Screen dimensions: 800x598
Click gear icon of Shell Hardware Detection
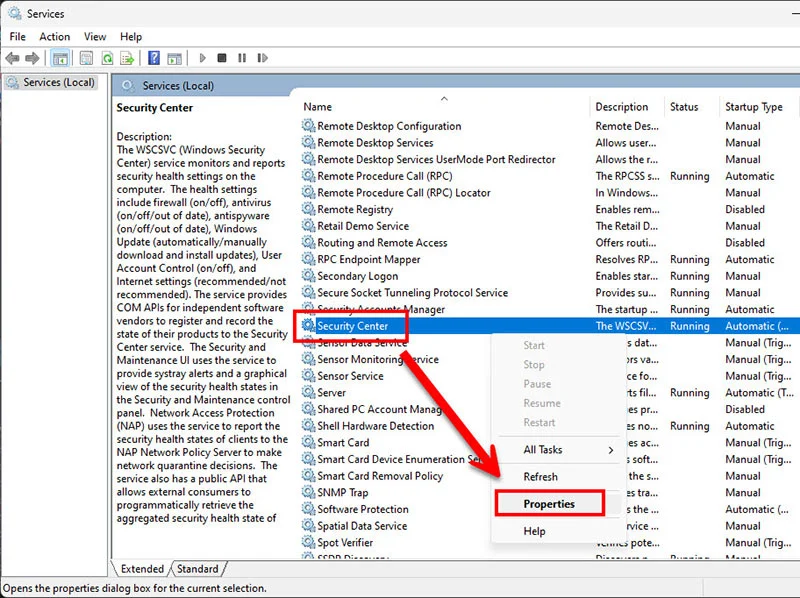pyautogui.click(x=308, y=426)
